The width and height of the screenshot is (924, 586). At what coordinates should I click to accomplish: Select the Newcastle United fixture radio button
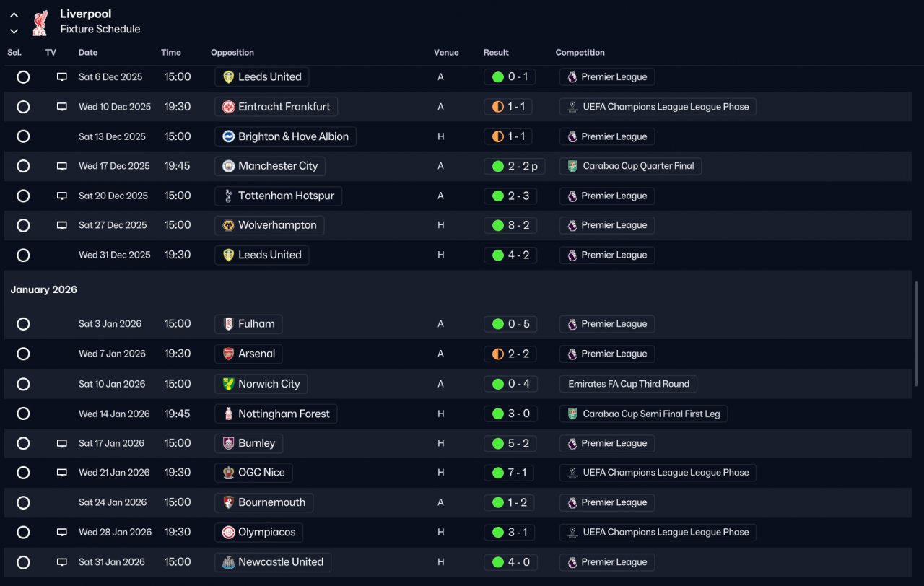tap(23, 562)
